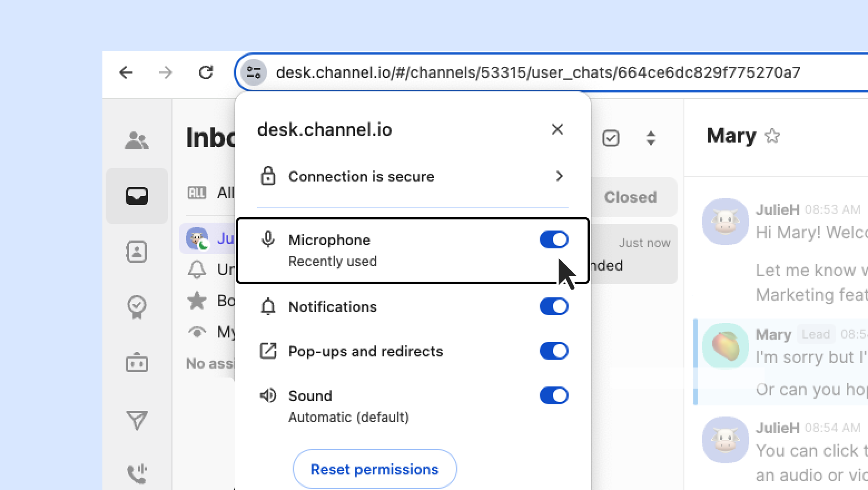Click the multi-select checkbox icon in inbox header
The width and height of the screenshot is (868, 490).
coord(611,138)
